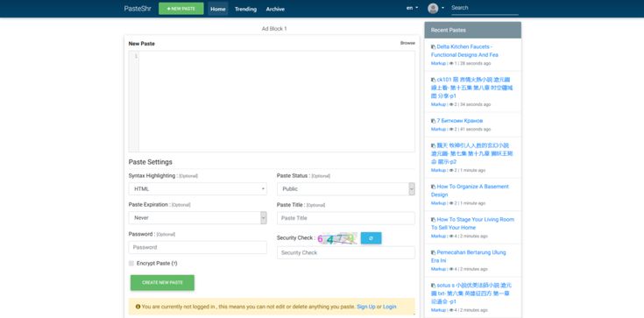The height and width of the screenshot is (318, 644).
Task: Go to the Trending tab
Action: pos(245,9)
